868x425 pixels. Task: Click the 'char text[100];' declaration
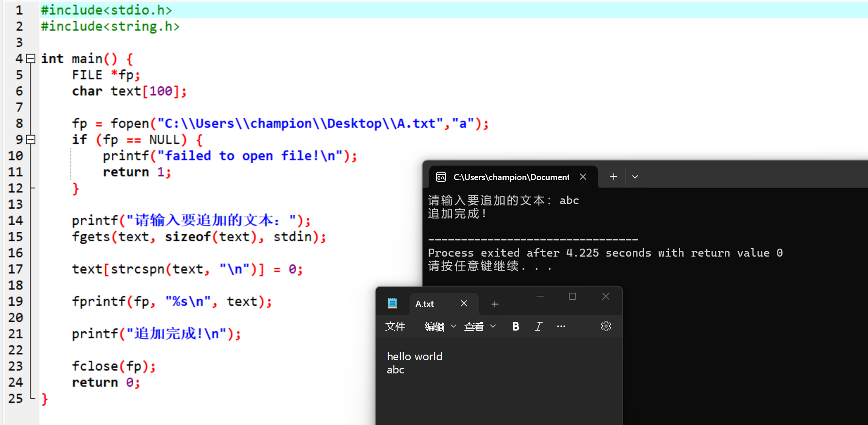tap(129, 91)
